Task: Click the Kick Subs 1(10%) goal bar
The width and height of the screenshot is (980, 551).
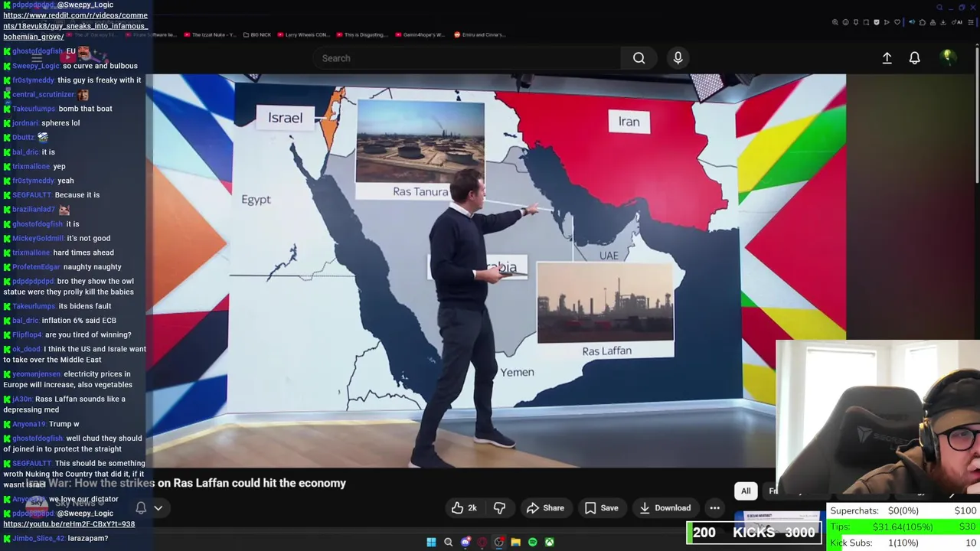Action: [x=904, y=543]
